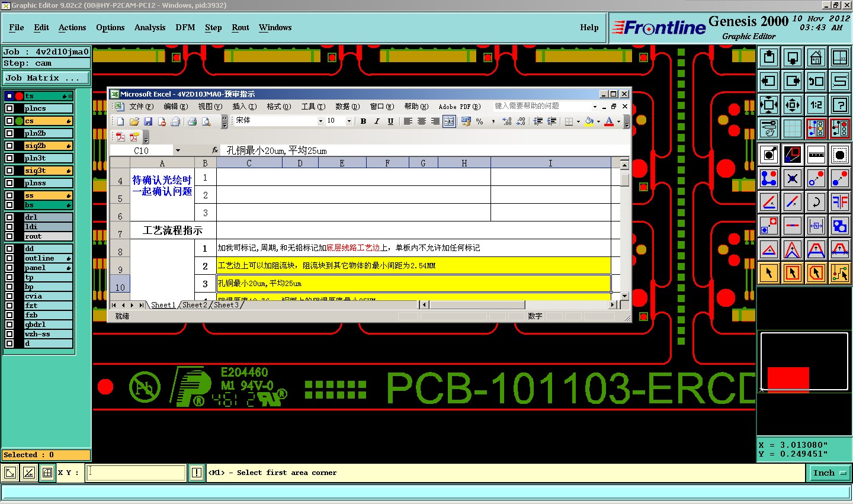Open the font color dropdown arrow
Image resolution: width=853 pixels, height=504 pixels.
click(618, 121)
